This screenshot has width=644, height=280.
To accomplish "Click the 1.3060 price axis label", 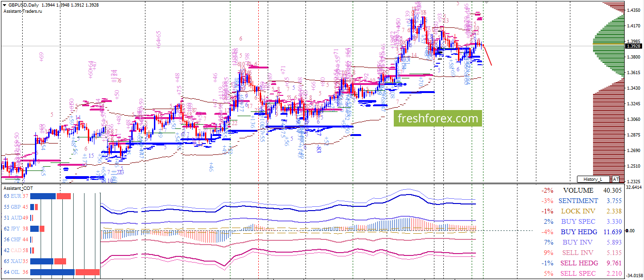I will point(634,119).
